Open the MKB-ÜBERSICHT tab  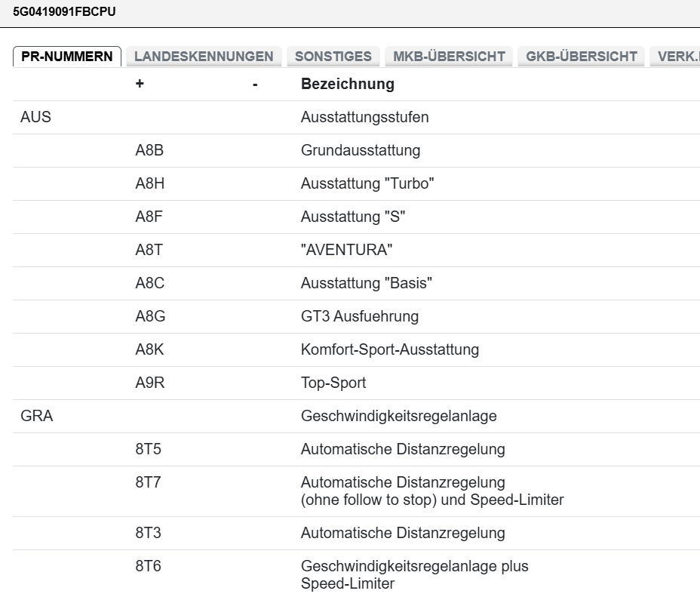point(450,57)
